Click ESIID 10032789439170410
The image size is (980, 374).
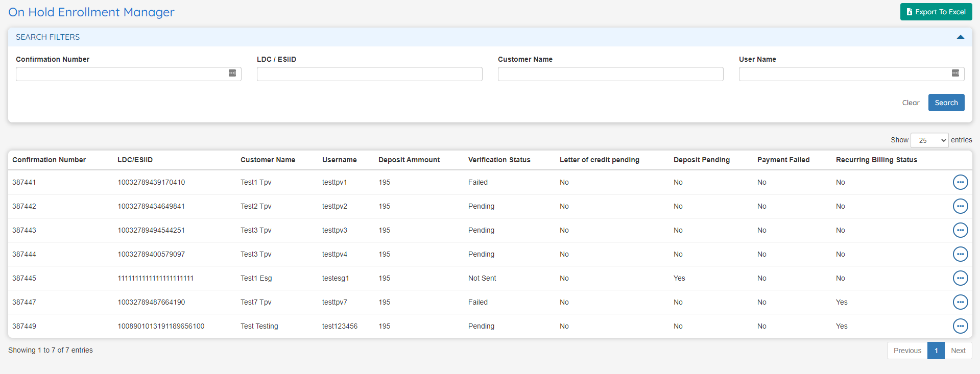point(151,182)
